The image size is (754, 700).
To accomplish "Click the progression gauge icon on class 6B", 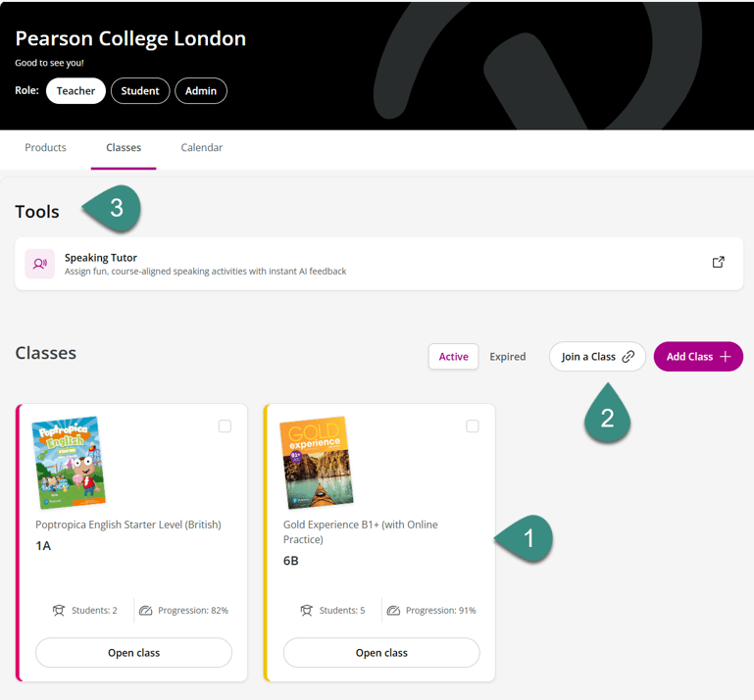I will point(393,611).
